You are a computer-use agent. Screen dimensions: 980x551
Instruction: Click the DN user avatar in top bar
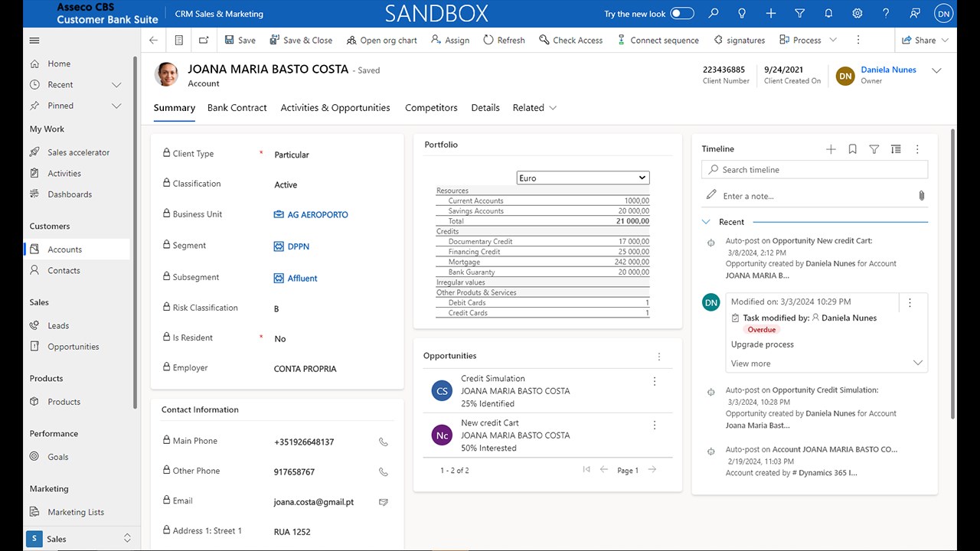tap(944, 14)
